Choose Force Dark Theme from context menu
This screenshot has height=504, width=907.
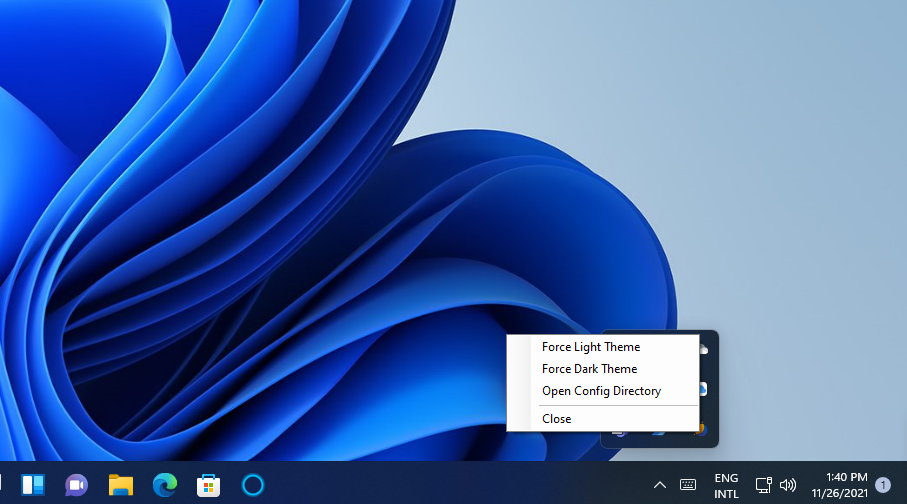pyautogui.click(x=589, y=369)
